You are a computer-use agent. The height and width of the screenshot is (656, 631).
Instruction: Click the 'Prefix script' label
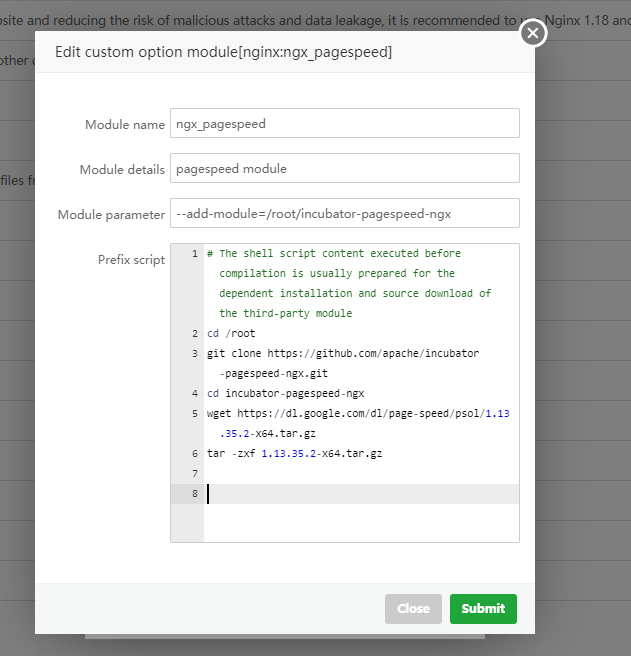131,260
